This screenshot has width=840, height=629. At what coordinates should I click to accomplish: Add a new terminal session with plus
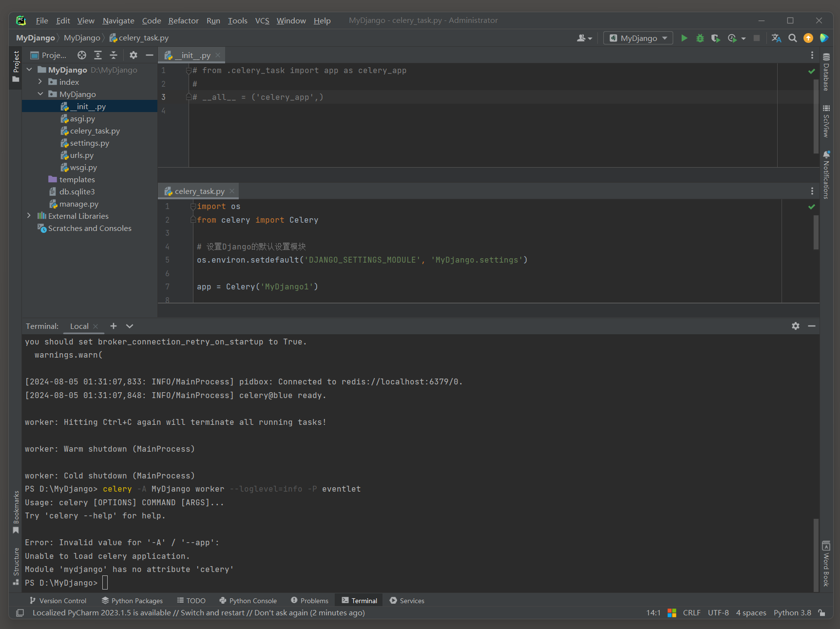coord(114,326)
